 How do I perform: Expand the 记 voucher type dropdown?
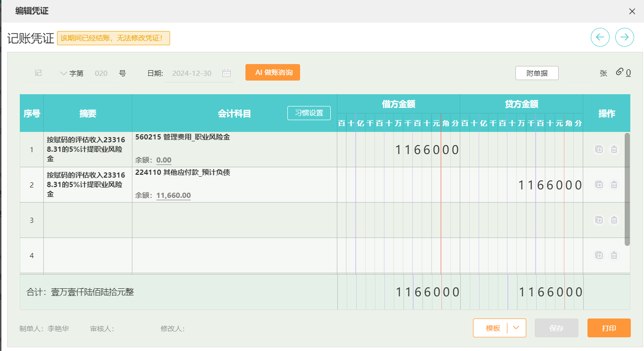pyautogui.click(x=64, y=73)
